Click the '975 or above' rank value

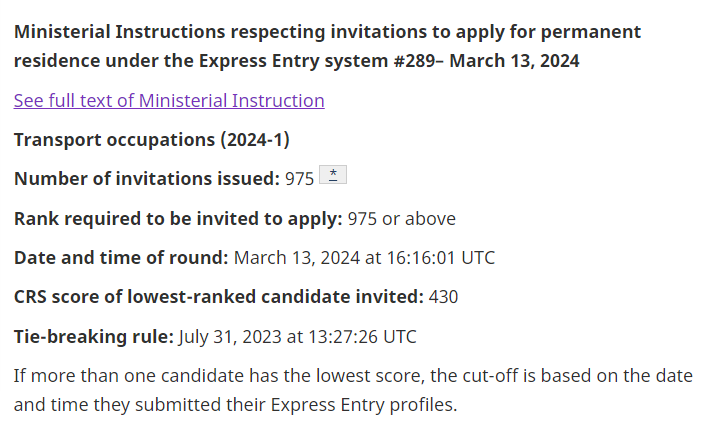point(401,219)
